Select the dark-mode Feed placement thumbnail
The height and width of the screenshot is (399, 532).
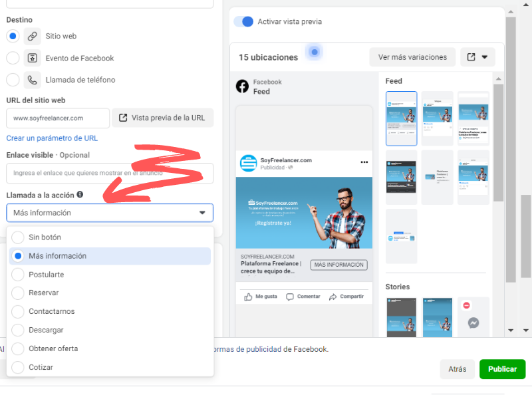point(402,177)
